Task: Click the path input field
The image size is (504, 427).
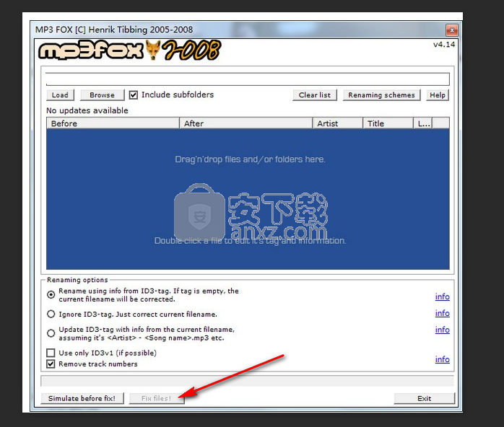Action: tap(248, 79)
